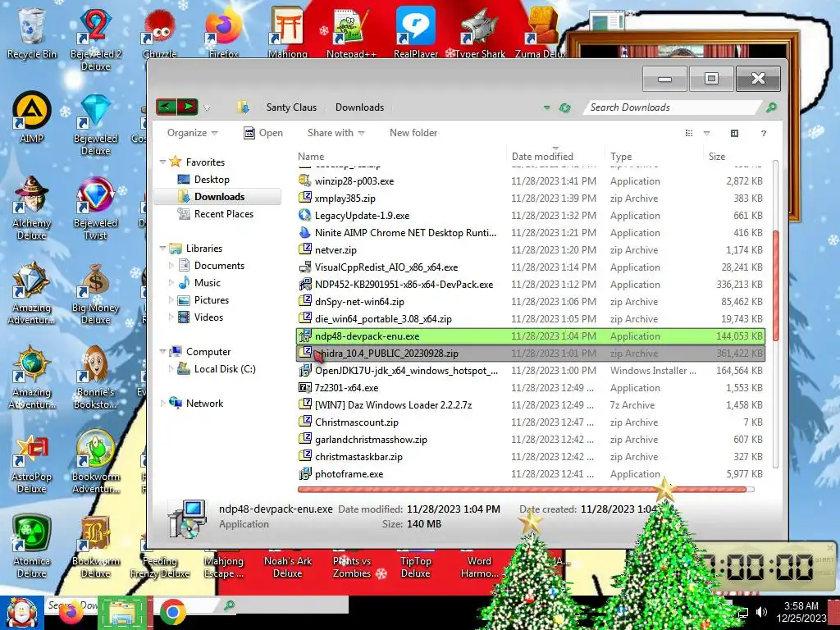The width and height of the screenshot is (840, 630).
Task: Expand the Pictures library
Action: point(171,300)
